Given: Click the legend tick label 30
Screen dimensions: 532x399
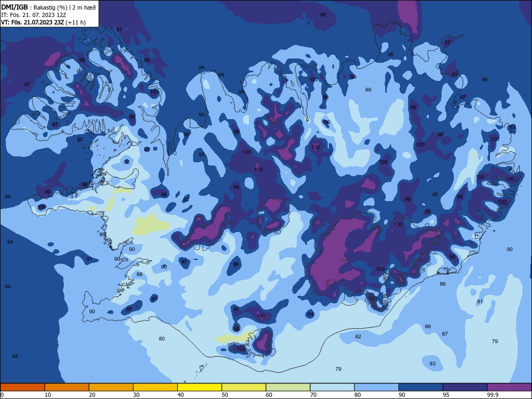Looking at the screenshot, I should click(136, 395).
